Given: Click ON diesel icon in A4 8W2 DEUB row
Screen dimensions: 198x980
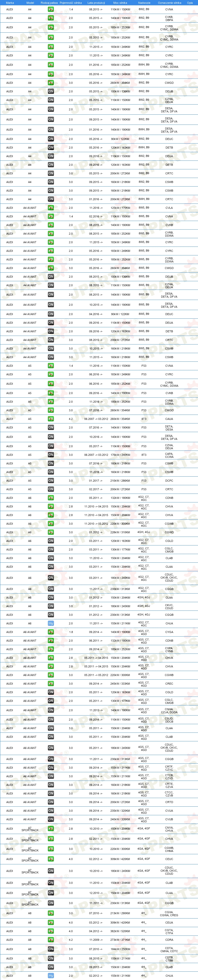Looking at the screenshot, I should [51, 91].
